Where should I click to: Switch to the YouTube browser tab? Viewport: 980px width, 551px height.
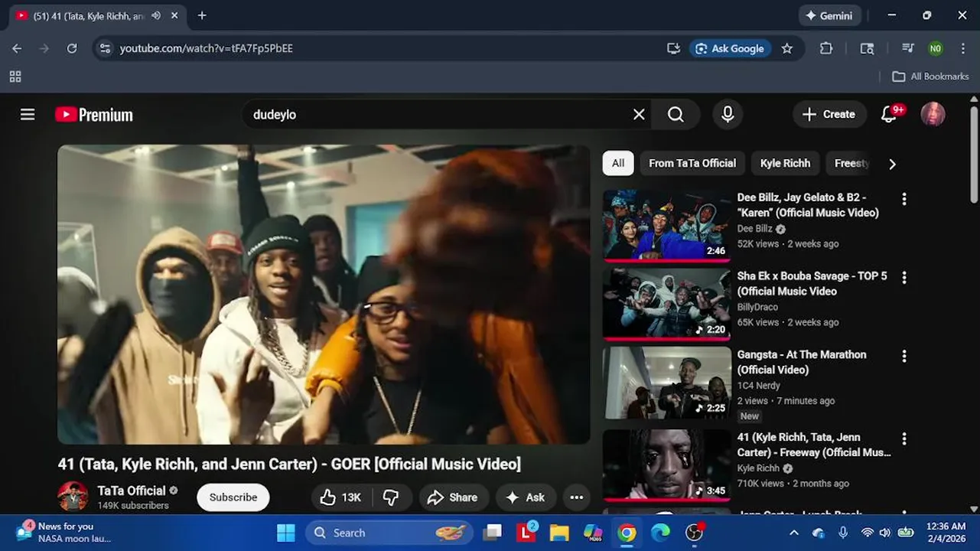tap(90, 15)
